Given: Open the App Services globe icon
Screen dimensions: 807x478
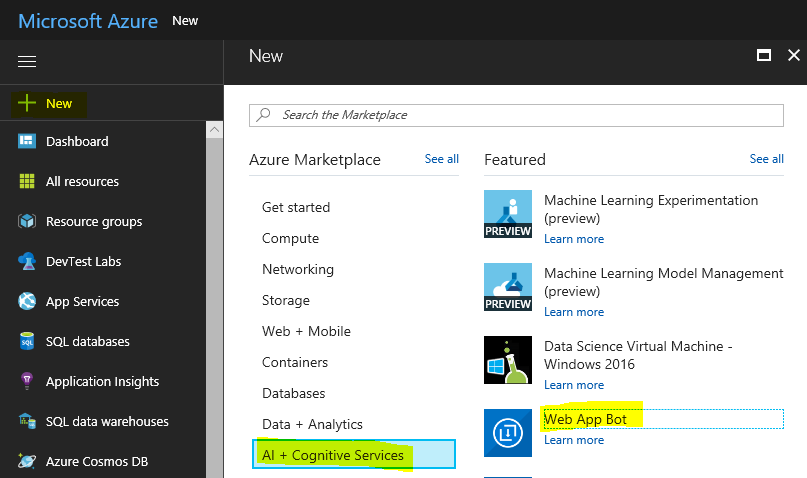Looking at the screenshot, I should tap(27, 302).
